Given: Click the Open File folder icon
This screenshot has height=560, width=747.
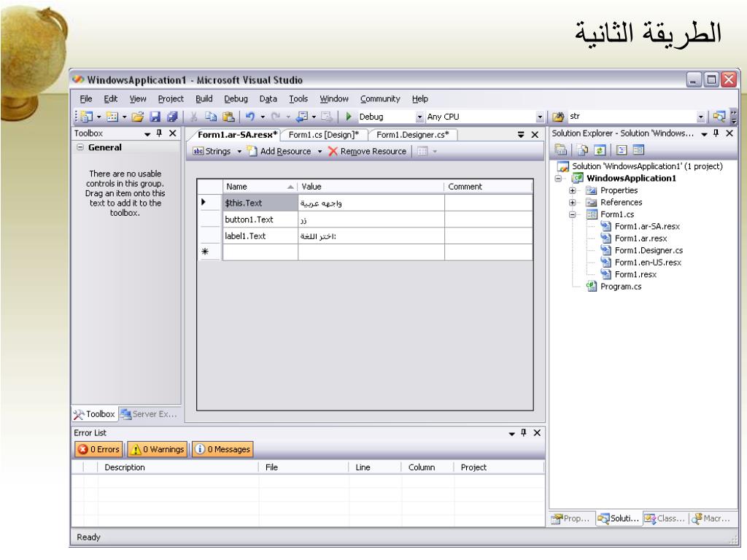Looking at the screenshot, I should pyautogui.click(x=138, y=116).
